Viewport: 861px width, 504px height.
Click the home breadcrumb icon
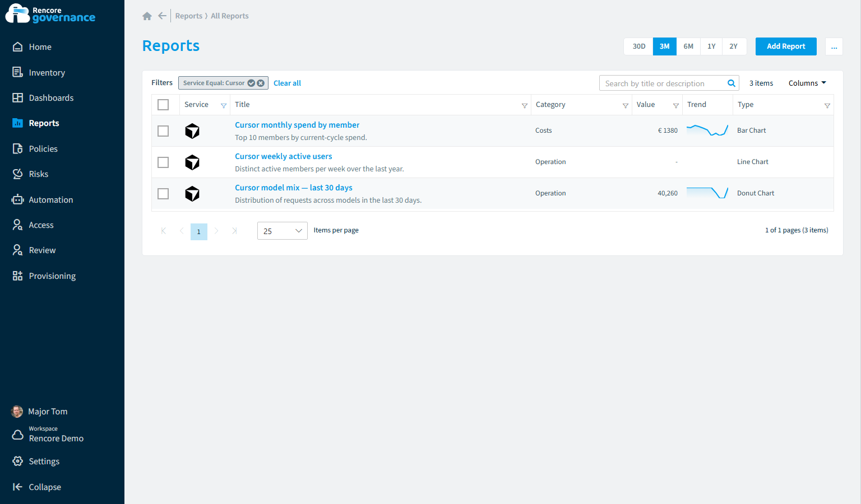pos(147,16)
